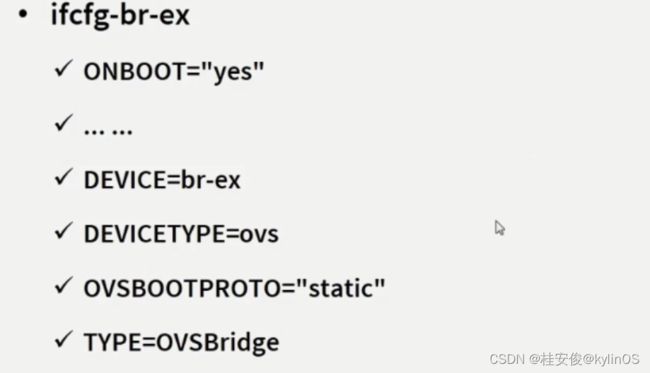Click the checkmark beside OVSBOOTPROTO="static"
The image size is (650, 373).
pyautogui.click(x=64, y=286)
